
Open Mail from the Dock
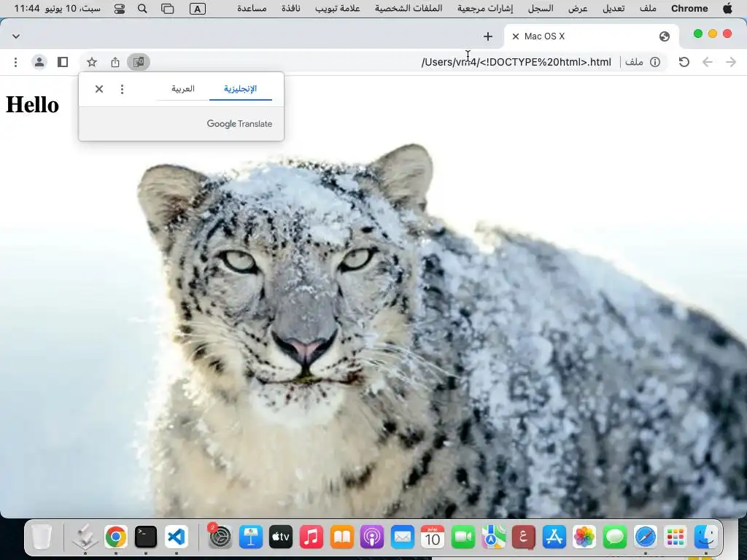click(x=403, y=537)
